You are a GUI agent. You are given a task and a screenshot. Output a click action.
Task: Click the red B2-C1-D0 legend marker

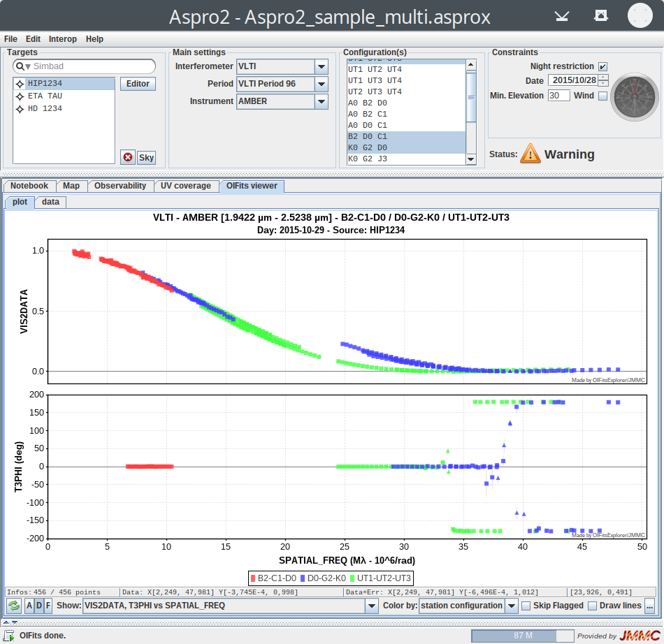pyautogui.click(x=253, y=578)
